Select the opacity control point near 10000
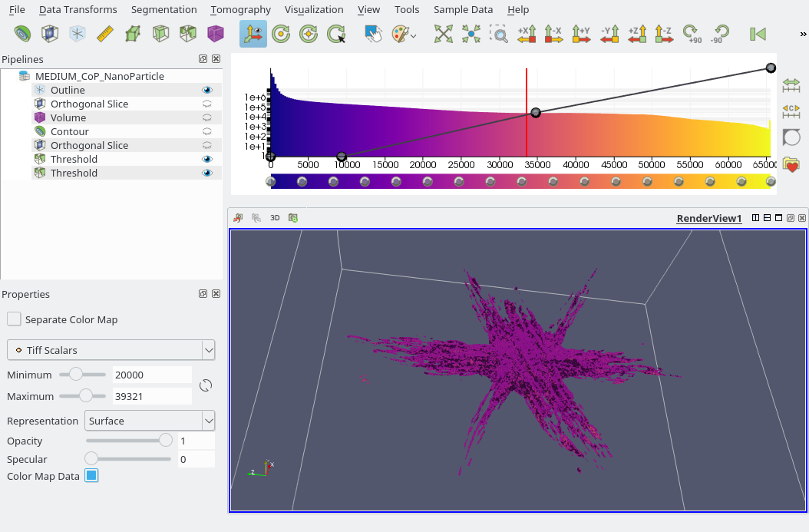Viewport: 809px width, 532px height. click(341, 156)
